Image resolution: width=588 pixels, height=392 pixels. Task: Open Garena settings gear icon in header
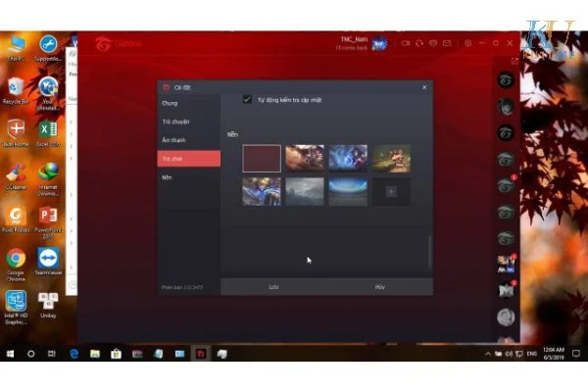[467, 43]
